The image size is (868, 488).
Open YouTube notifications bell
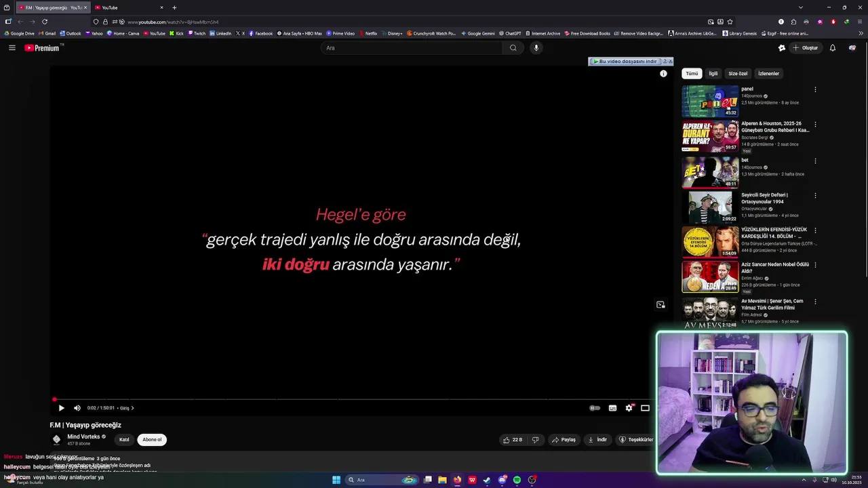point(833,47)
